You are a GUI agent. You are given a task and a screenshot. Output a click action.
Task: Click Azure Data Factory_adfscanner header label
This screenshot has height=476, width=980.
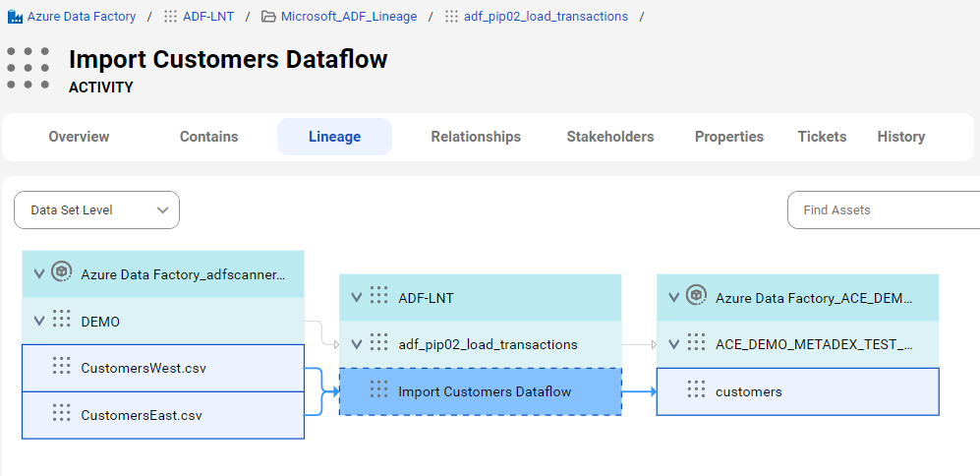click(183, 274)
